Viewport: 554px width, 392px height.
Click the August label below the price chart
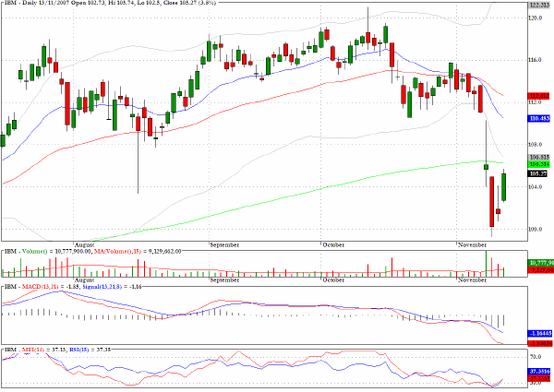[84, 244]
